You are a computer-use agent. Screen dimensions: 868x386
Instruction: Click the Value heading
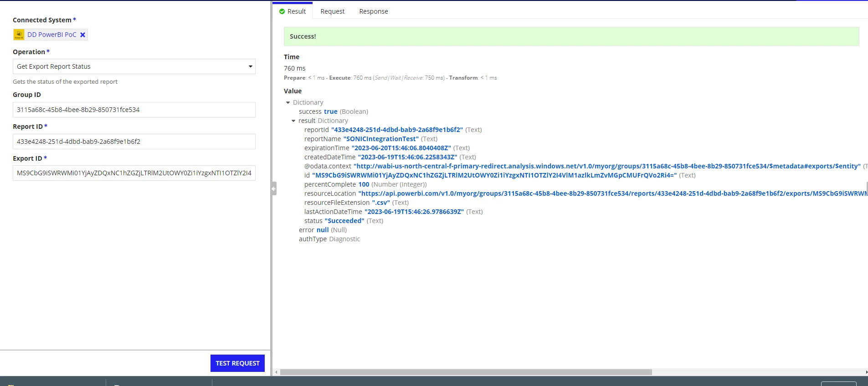tap(293, 91)
